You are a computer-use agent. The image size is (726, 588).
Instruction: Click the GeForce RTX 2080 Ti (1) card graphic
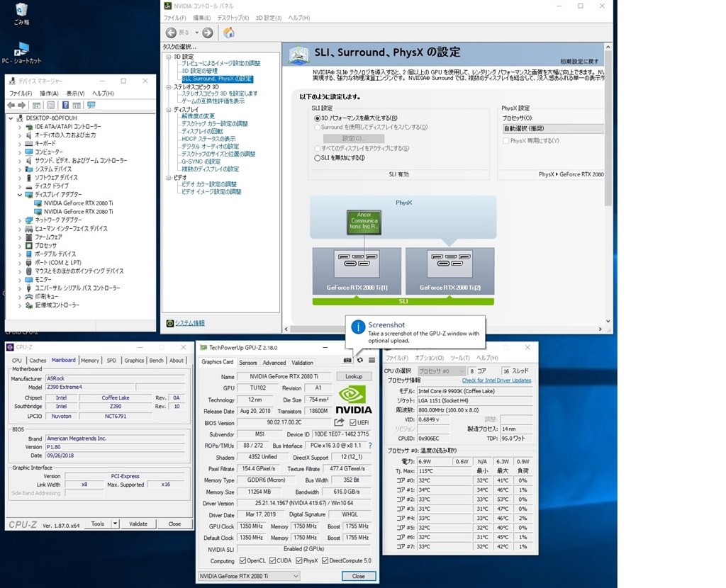pos(357,271)
